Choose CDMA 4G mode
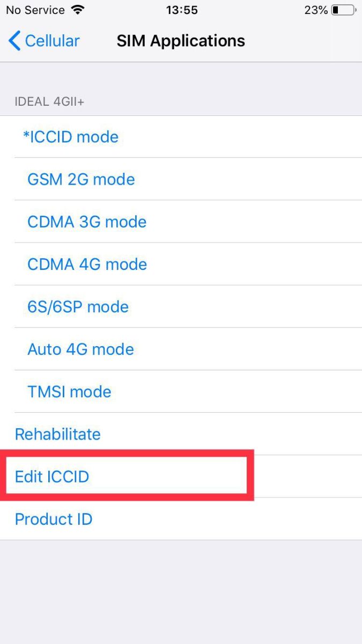Screen dimensions: 362x644 [181, 264]
